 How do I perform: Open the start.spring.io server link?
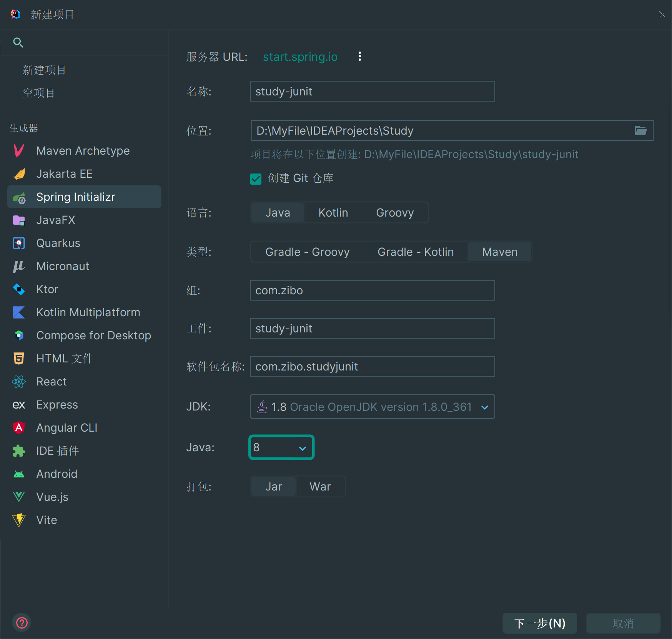pyautogui.click(x=300, y=57)
